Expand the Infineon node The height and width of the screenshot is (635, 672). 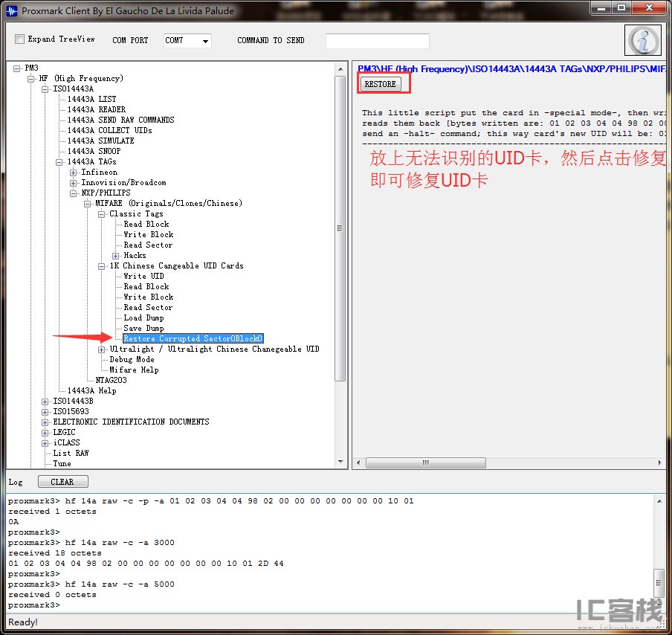pos(74,173)
